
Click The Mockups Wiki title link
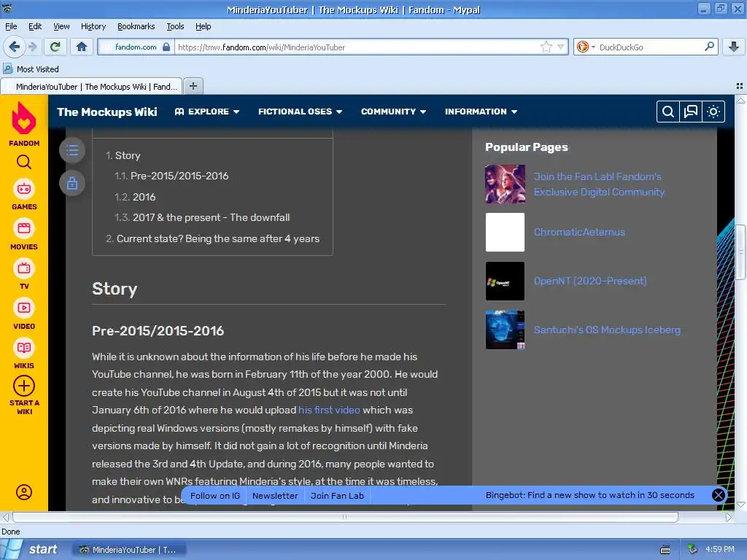point(107,112)
